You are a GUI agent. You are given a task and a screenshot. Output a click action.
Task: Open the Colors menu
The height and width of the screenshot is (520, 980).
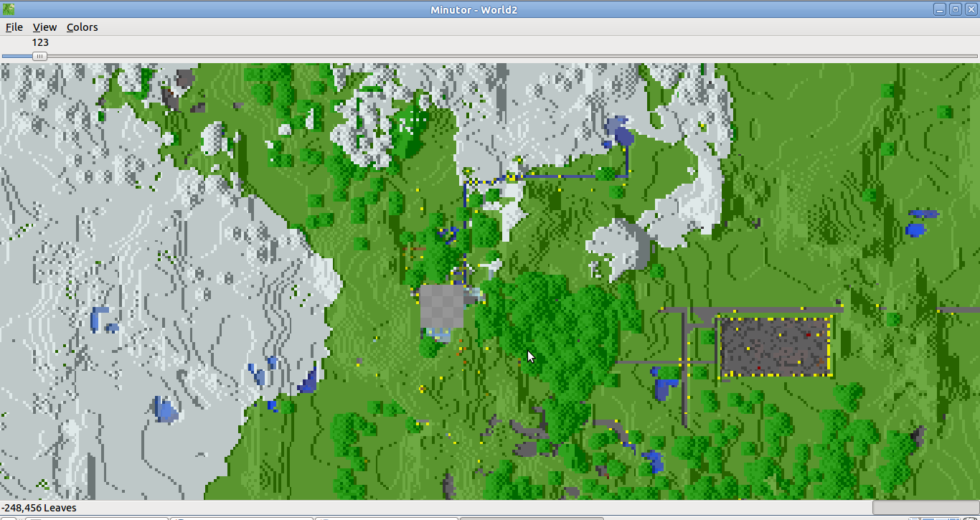click(x=82, y=27)
